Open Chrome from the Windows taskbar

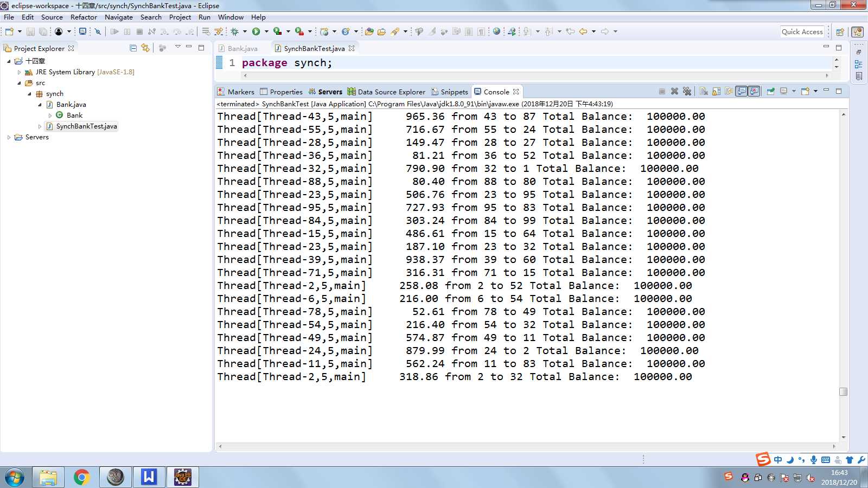click(82, 477)
